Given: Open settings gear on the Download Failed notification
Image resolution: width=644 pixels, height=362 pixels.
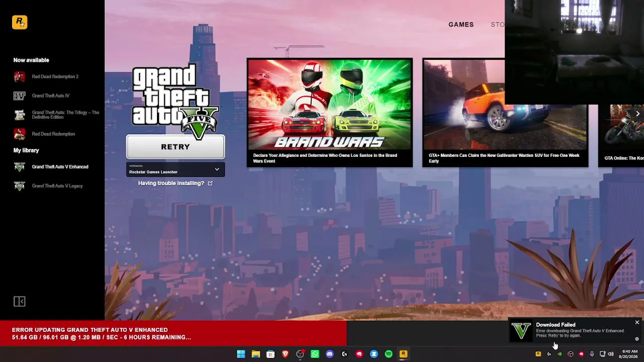Looking at the screenshot, I should 637,339.
